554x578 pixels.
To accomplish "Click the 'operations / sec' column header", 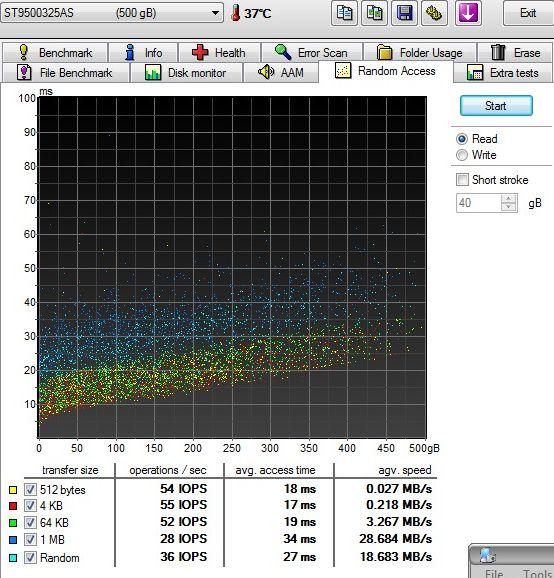I will pos(168,470).
